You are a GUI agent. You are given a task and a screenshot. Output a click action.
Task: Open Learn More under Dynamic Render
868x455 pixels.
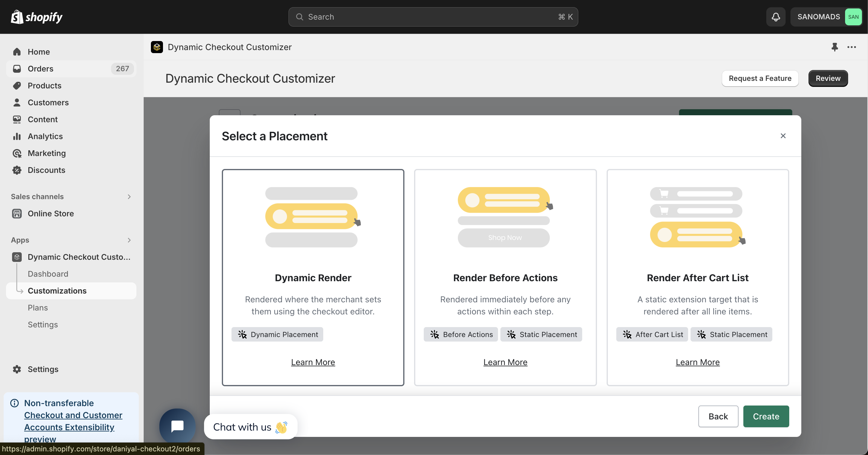click(x=313, y=362)
